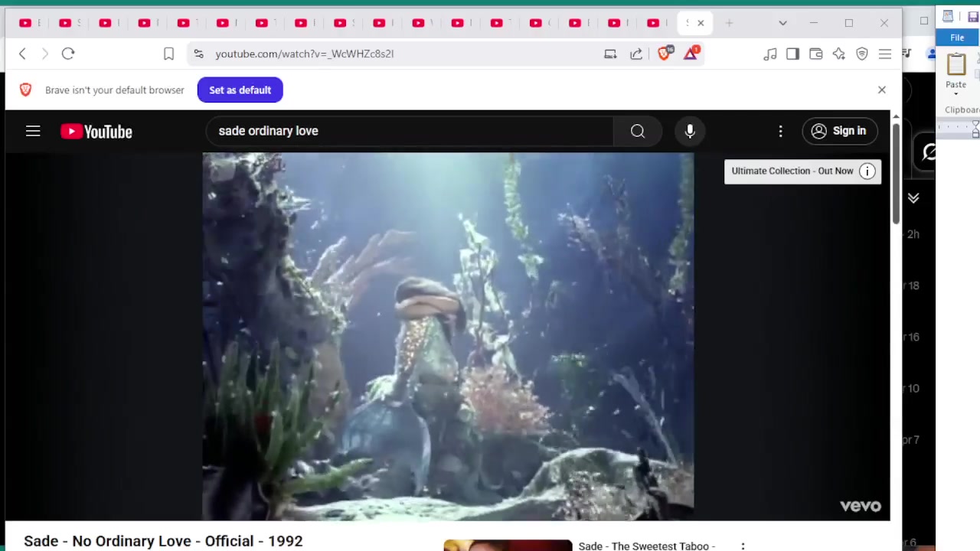
Task: Expand the Paste dropdown arrow in background window
Action: coord(955,94)
